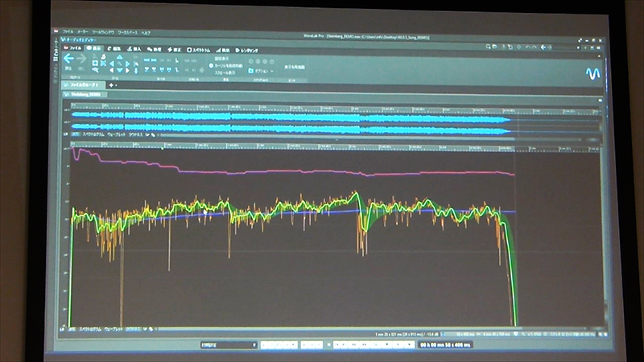Open the preset dropdown in transport bar

tap(228, 344)
